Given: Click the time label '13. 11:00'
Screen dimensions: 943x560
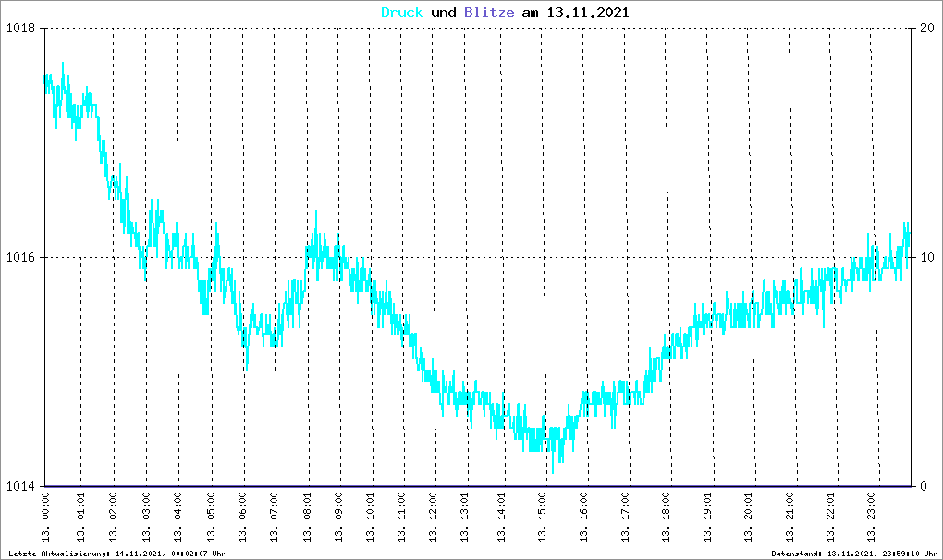Looking at the screenshot, I should click(x=402, y=517).
